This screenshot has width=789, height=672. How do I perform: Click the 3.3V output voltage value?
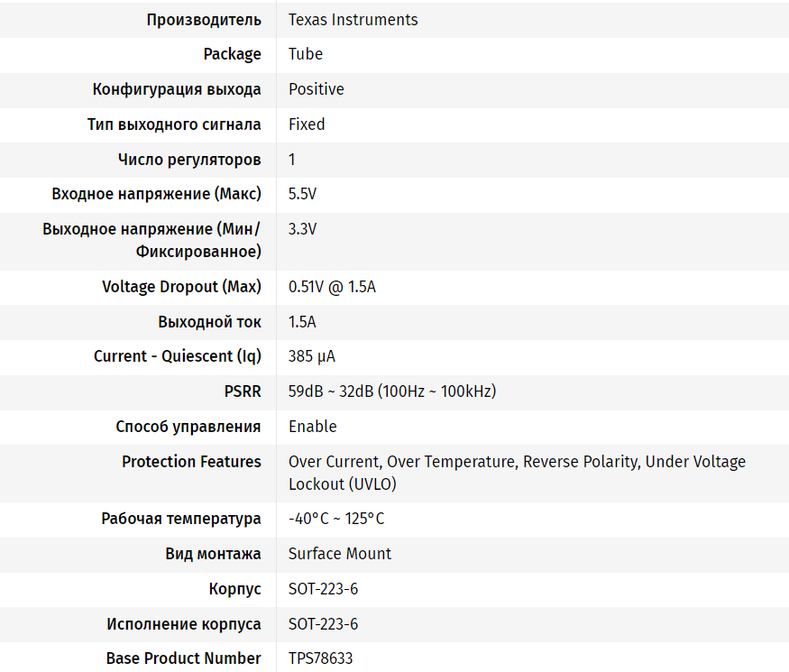point(302,229)
